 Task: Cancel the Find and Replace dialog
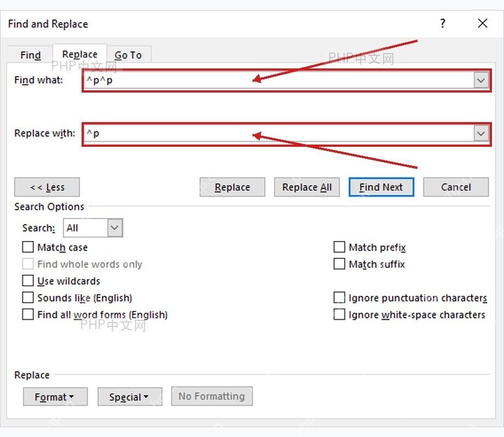coord(456,187)
